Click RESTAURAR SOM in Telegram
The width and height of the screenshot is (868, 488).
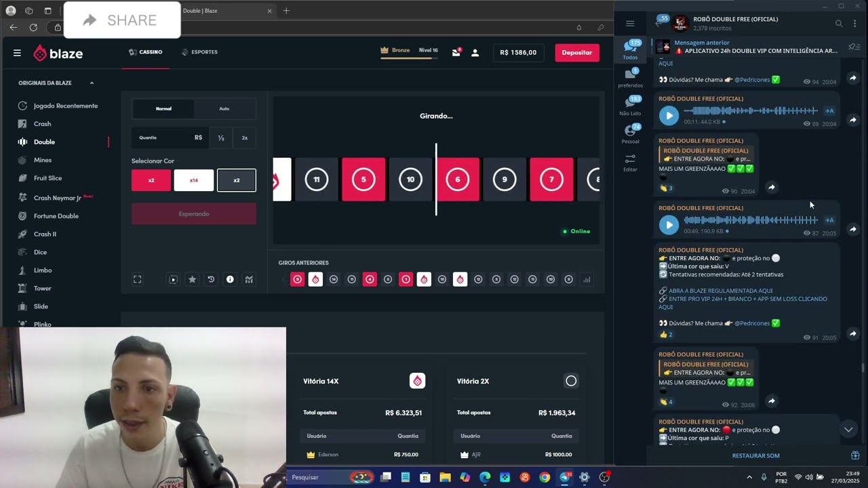(x=755, y=455)
